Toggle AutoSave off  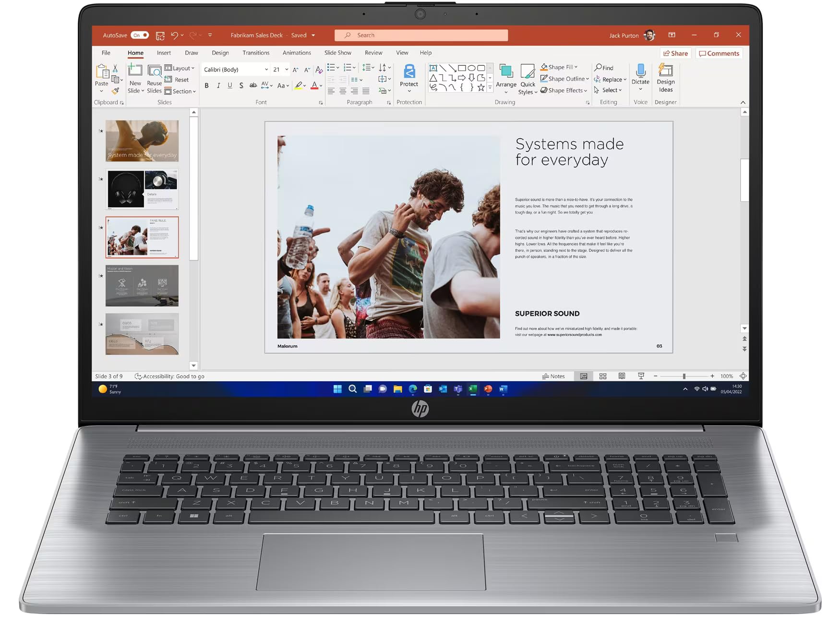tap(139, 35)
